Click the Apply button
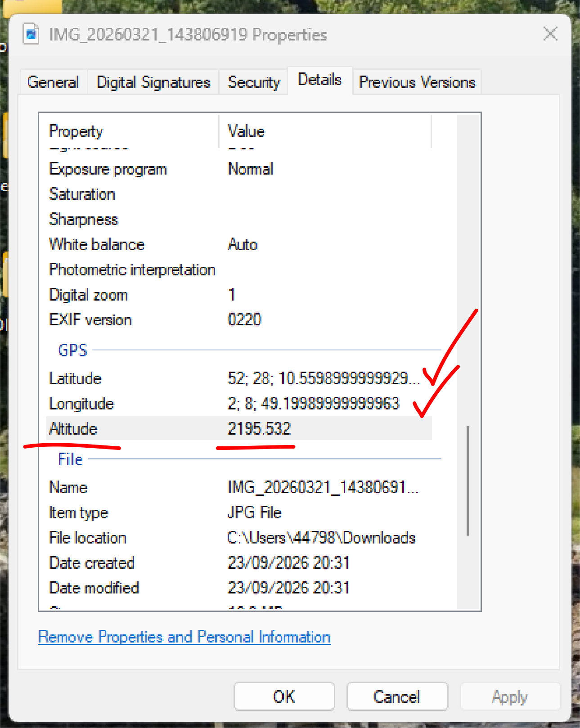This screenshot has width=580, height=728. tap(510, 697)
